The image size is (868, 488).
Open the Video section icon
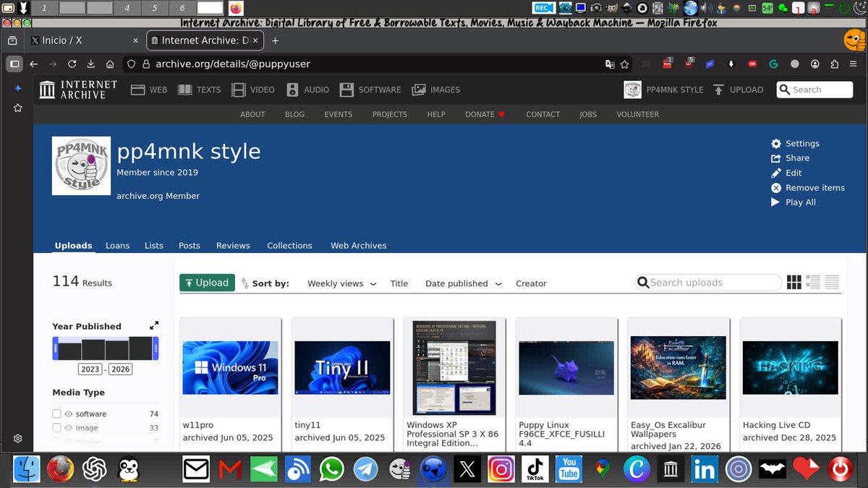click(239, 90)
